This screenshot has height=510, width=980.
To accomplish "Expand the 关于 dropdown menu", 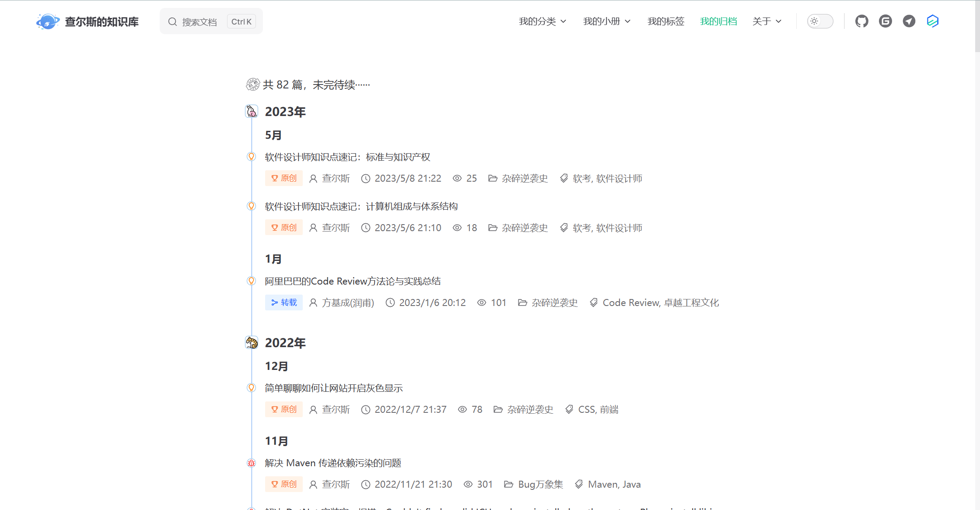I will pyautogui.click(x=766, y=21).
